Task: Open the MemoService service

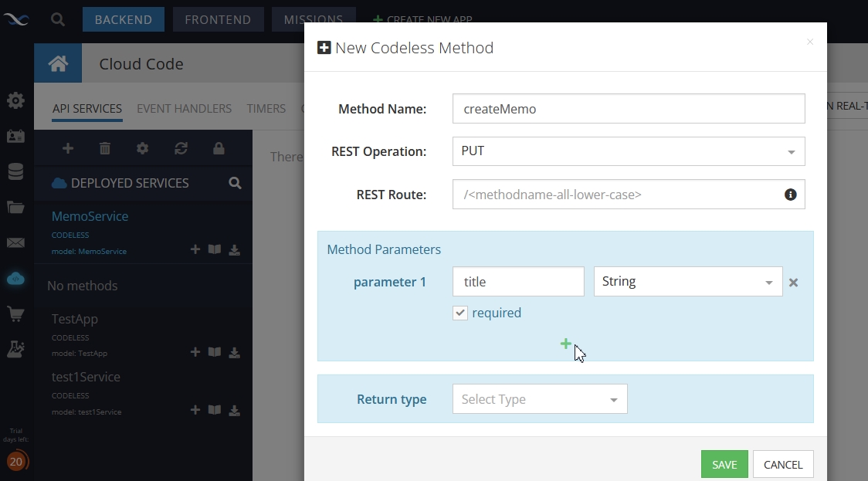Action: tap(90, 216)
